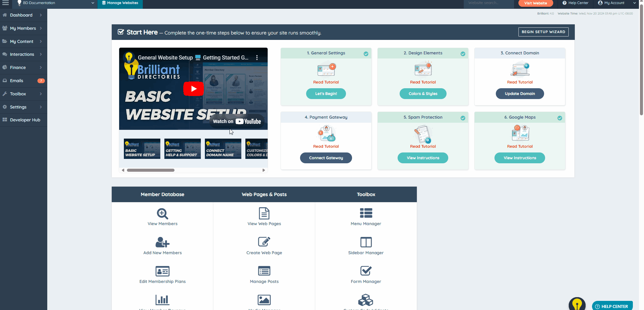
Task: Click the Create Web Page pencil icon
Action: coord(264,242)
